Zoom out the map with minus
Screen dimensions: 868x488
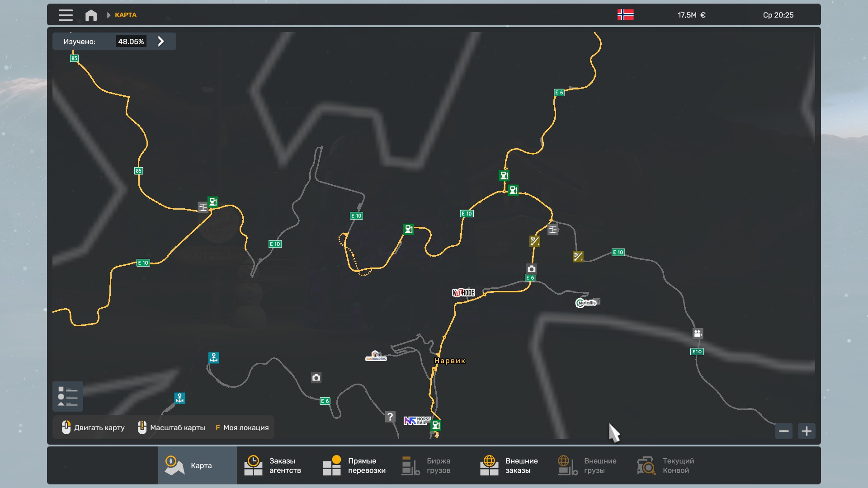point(784,431)
